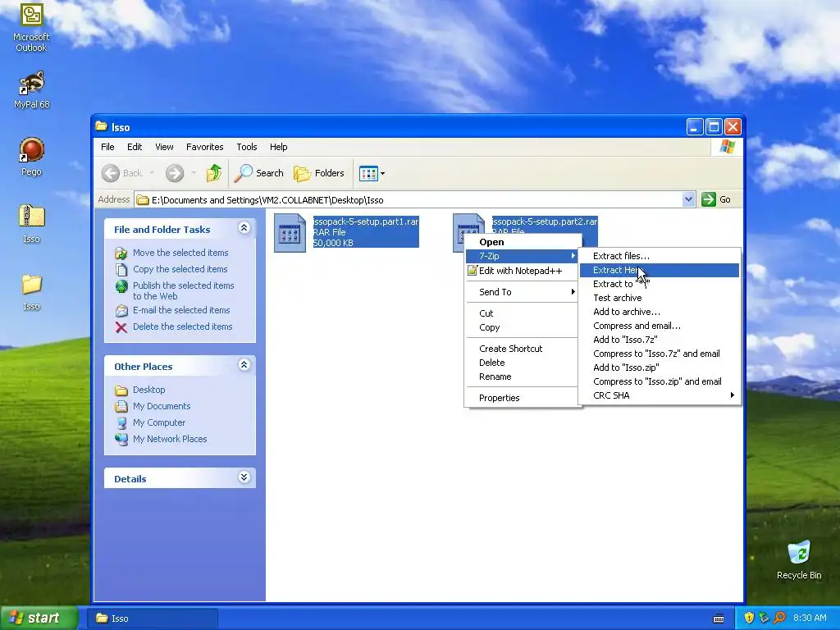Select the Isso folder desktop icon
The width and height of the screenshot is (840, 630).
point(31,292)
